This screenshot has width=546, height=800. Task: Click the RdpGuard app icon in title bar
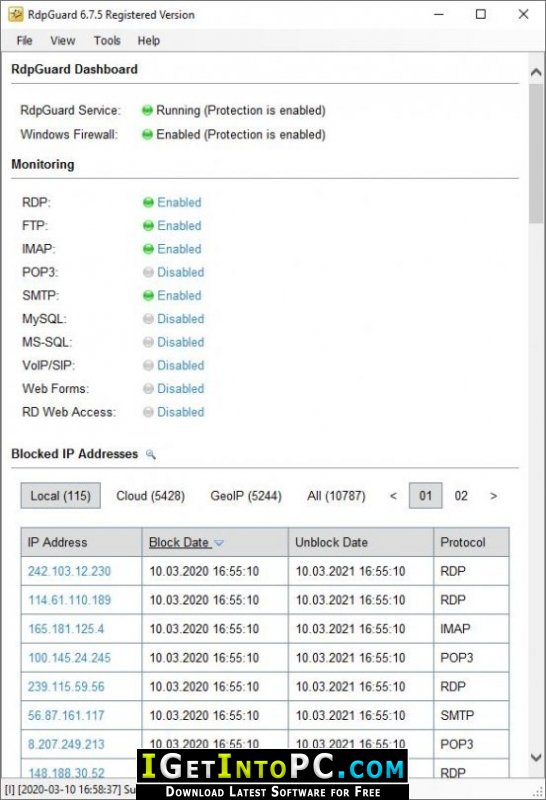coord(16,14)
